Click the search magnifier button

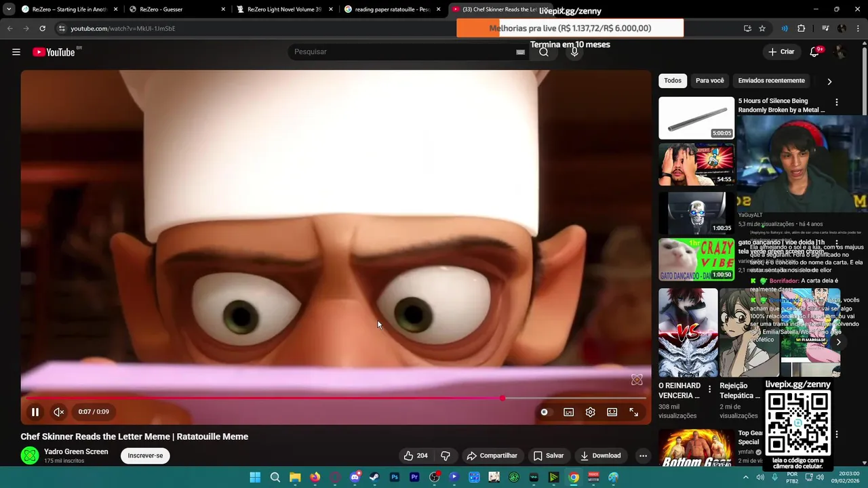click(x=544, y=52)
